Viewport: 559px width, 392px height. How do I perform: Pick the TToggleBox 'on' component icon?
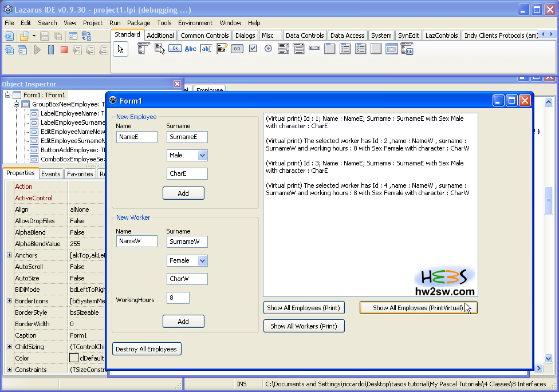click(237, 49)
